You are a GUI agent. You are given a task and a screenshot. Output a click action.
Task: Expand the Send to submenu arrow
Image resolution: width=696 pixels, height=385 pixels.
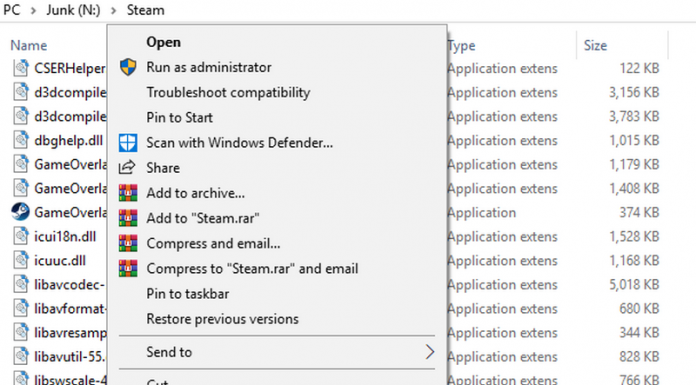[430, 352]
